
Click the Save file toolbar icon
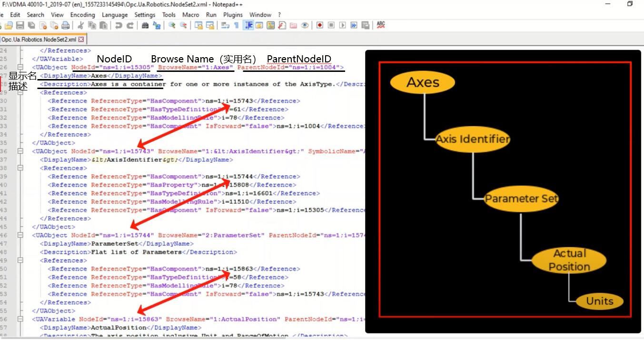[20, 25]
